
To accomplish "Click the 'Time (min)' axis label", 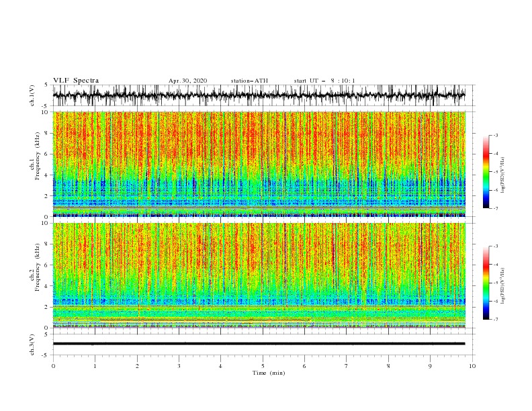I will (269, 373).
